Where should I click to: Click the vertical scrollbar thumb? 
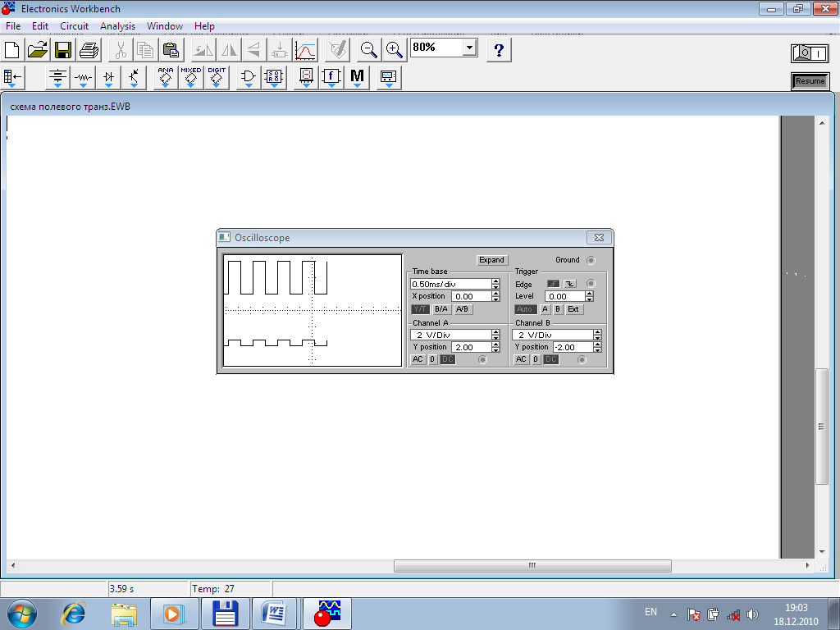tap(822, 427)
